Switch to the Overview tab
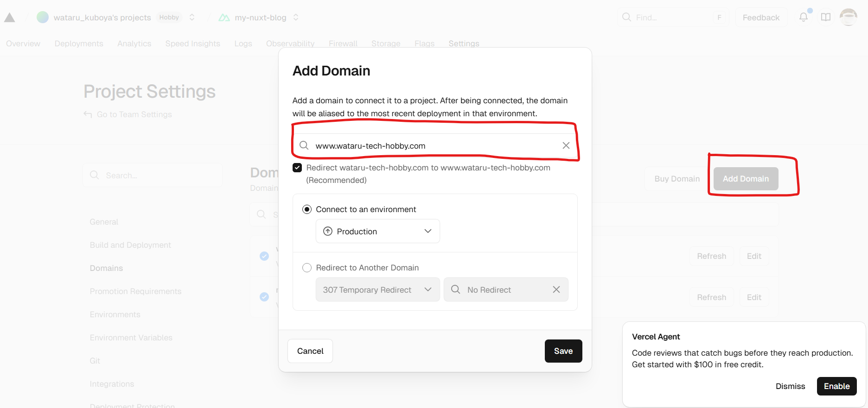This screenshot has height=408, width=868. (23, 44)
